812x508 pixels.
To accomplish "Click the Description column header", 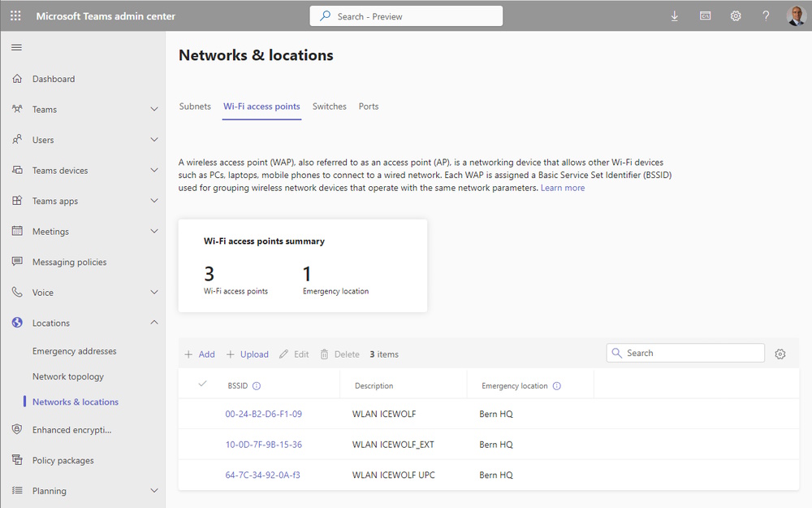I will point(374,385).
